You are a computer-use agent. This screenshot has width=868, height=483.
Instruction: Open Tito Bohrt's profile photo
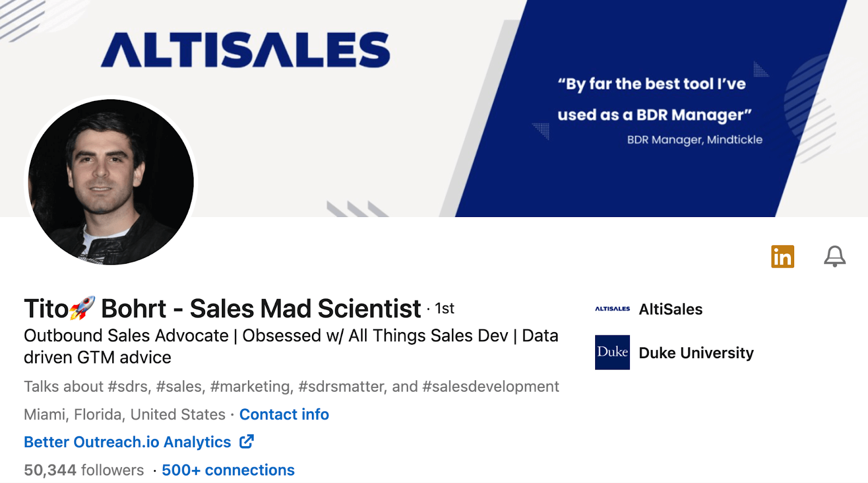111,182
